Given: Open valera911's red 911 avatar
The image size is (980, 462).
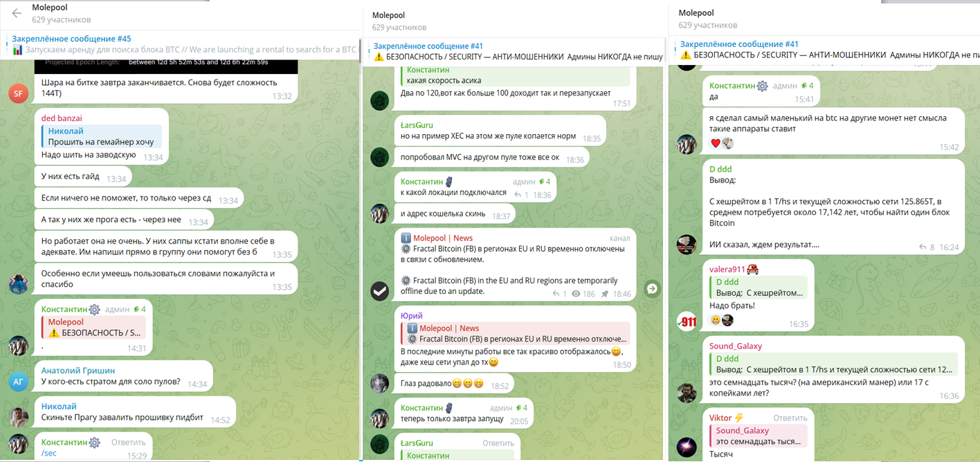Looking at the screenshot, I should coord(687,322).
